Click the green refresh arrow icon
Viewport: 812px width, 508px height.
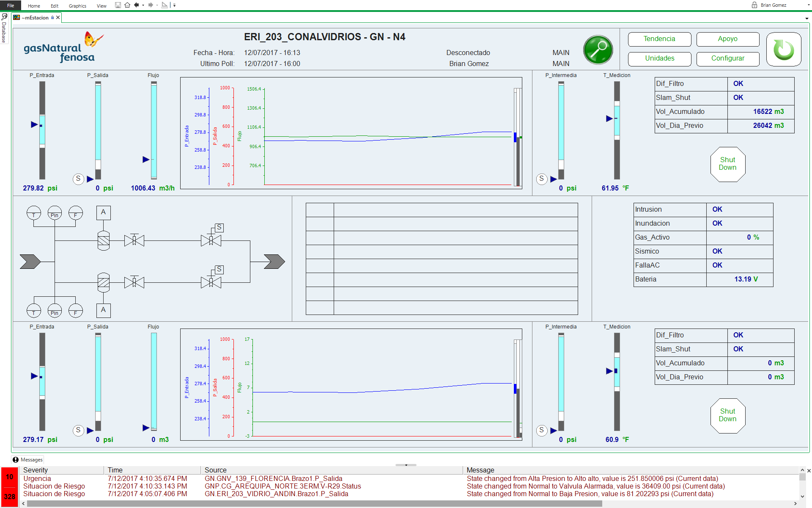coord(783,50)
